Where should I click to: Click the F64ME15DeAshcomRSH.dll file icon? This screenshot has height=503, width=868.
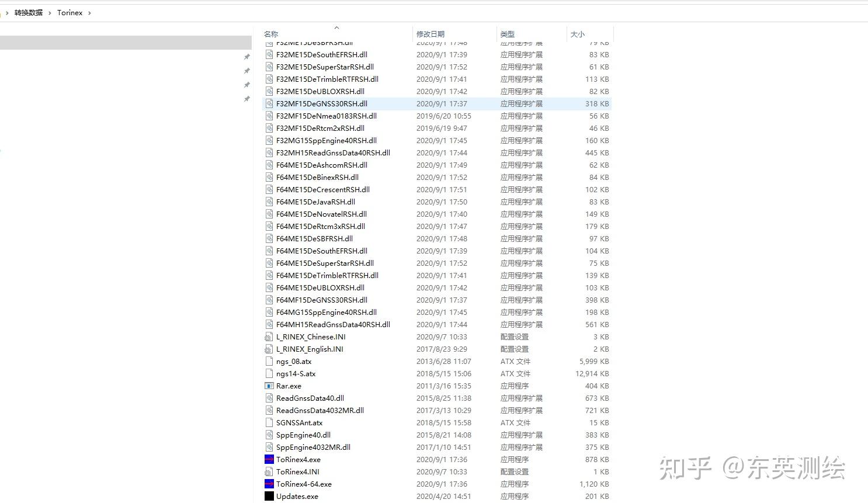[x=269, y=165]
